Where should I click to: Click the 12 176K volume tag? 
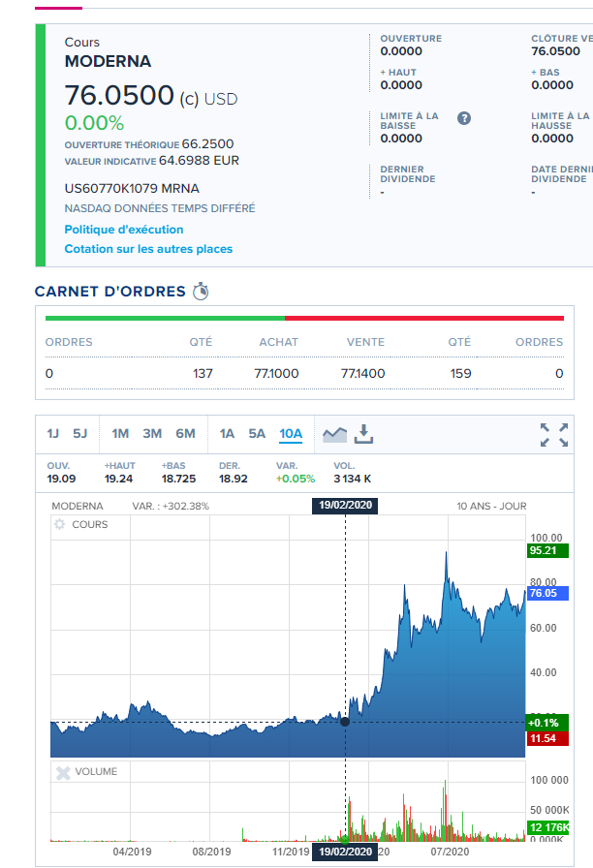point(547,827)
